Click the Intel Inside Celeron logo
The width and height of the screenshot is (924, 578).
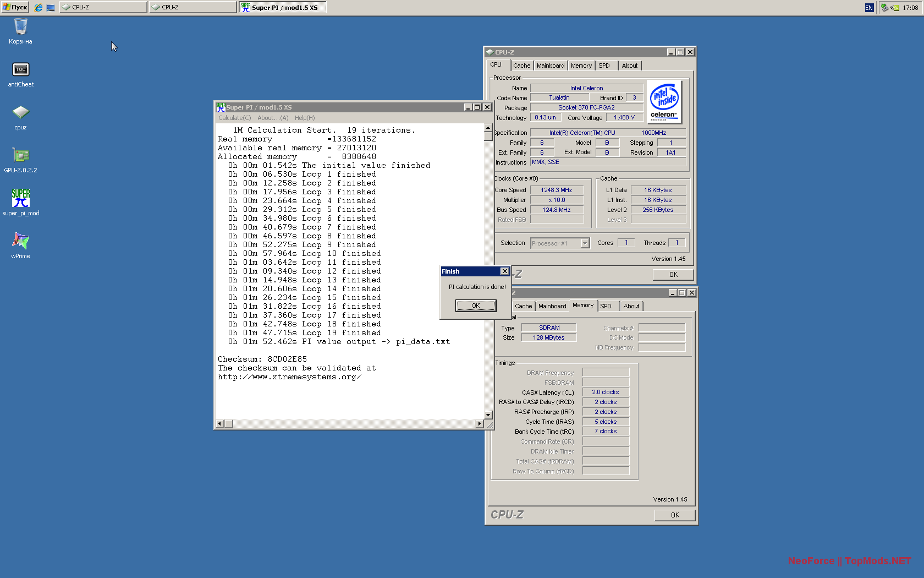[664, 102]
